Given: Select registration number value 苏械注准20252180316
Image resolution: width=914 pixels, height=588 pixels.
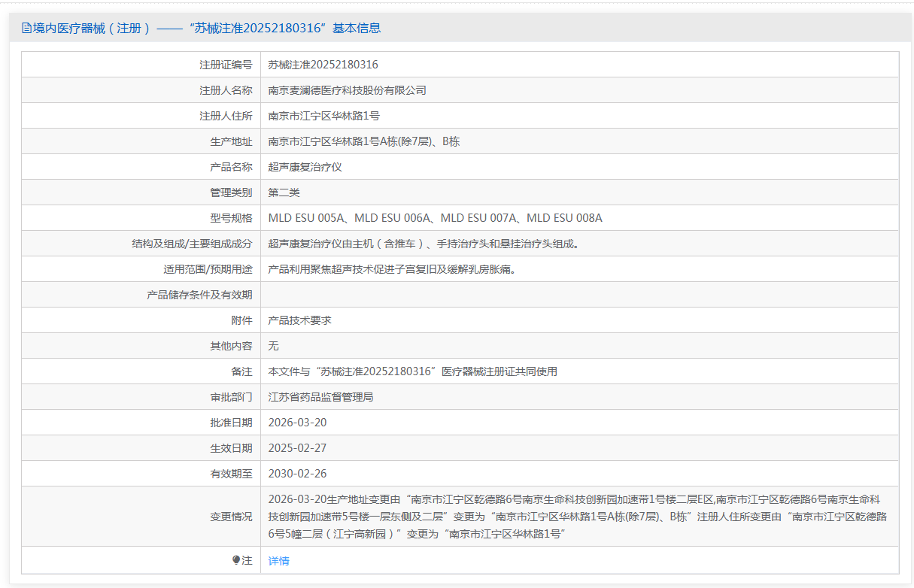Looking at the screenshot, I should (x=323, y=65).
